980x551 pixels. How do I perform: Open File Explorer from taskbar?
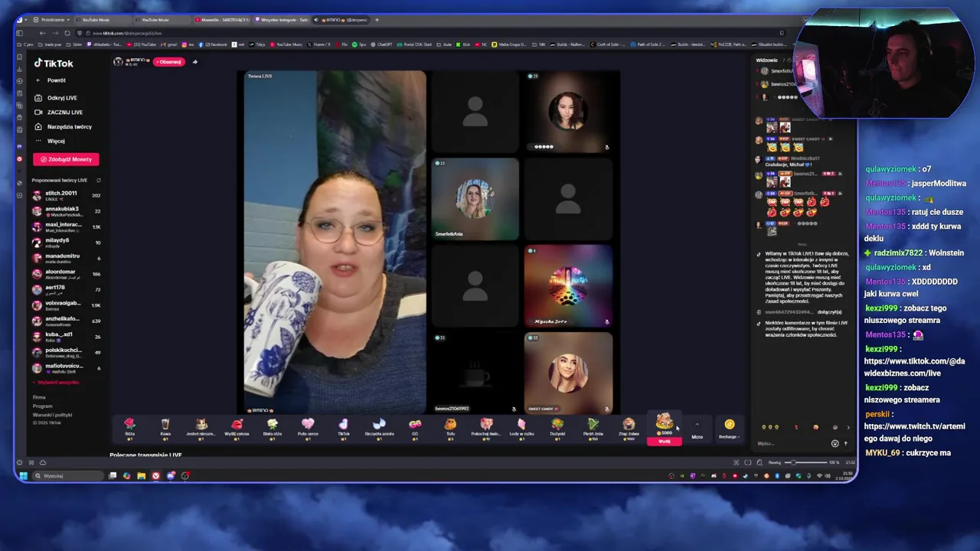pos(141,476)
